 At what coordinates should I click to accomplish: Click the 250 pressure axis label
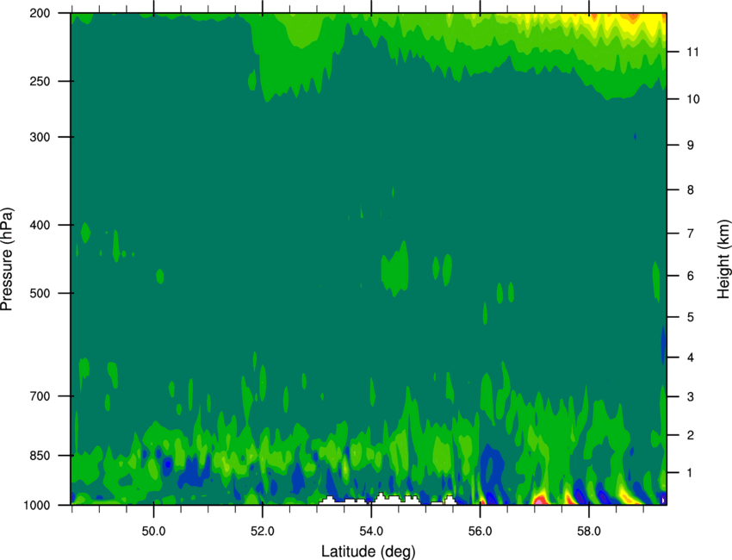[40, 81]
